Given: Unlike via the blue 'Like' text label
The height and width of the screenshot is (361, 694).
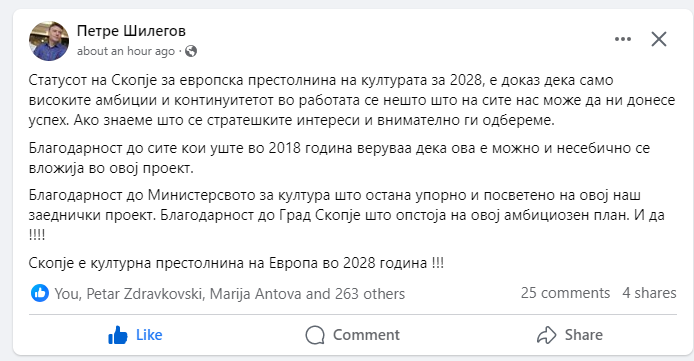Looking at the screenshot, I should coord(149,335).
